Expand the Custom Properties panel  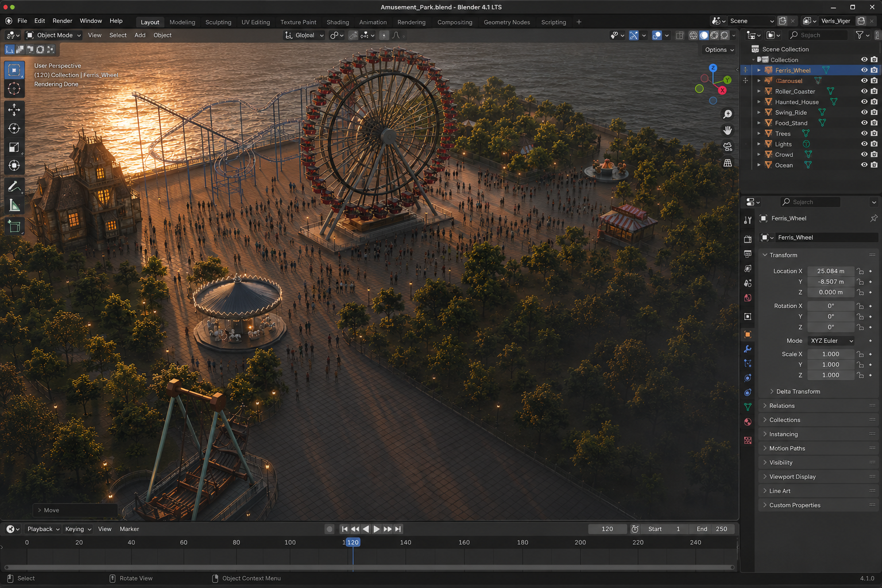(x=818, y=505)
